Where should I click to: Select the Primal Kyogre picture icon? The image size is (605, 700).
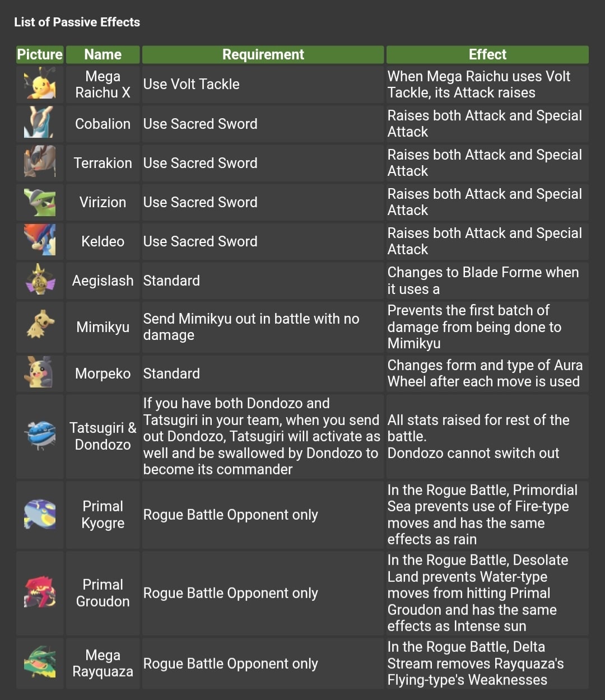40,514
